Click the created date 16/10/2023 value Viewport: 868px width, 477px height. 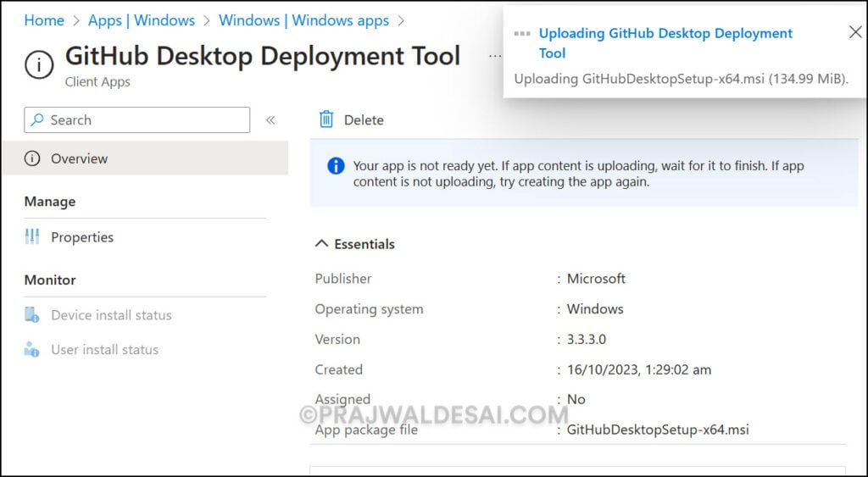point(639,369)
